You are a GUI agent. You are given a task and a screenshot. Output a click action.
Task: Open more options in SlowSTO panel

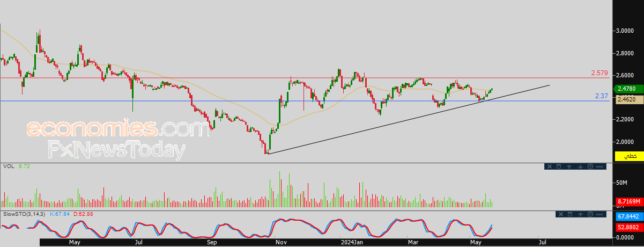[x=599, y=214]
